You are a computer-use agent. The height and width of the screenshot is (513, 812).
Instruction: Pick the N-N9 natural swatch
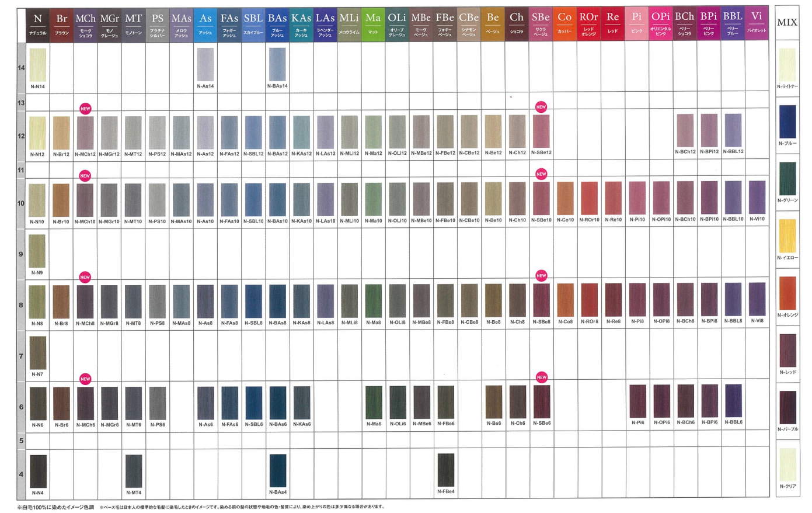click(37, 251)
